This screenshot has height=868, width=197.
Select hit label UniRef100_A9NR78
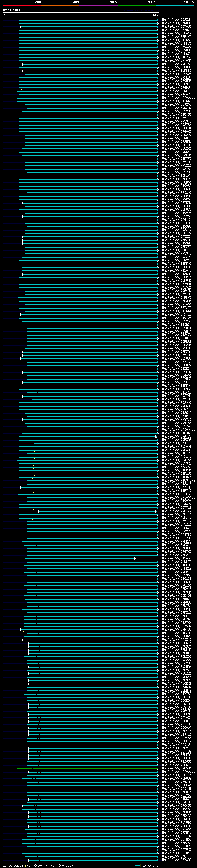pyautogui.click(x=177, y=541)
